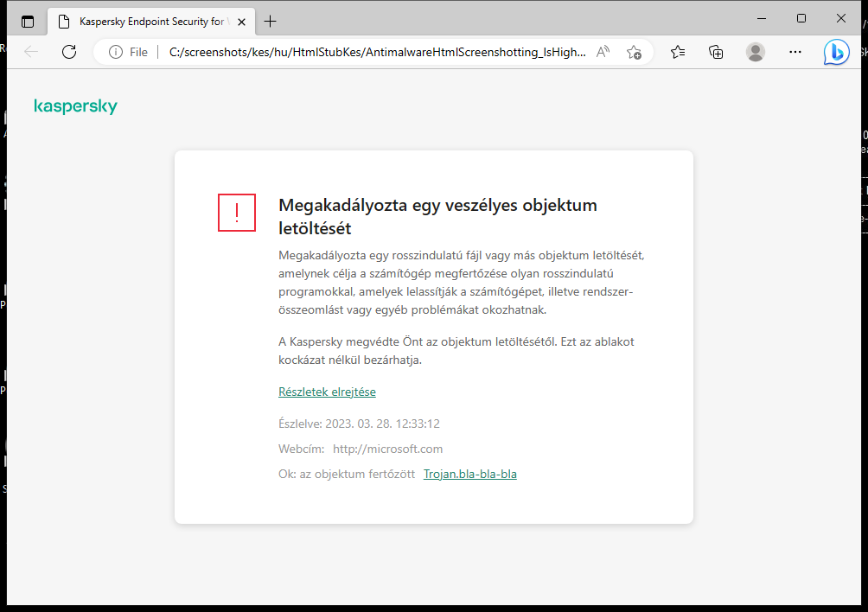Click the http://microsoft.com web address text
This screenshot has width=868, height=612.
[387, 449]
